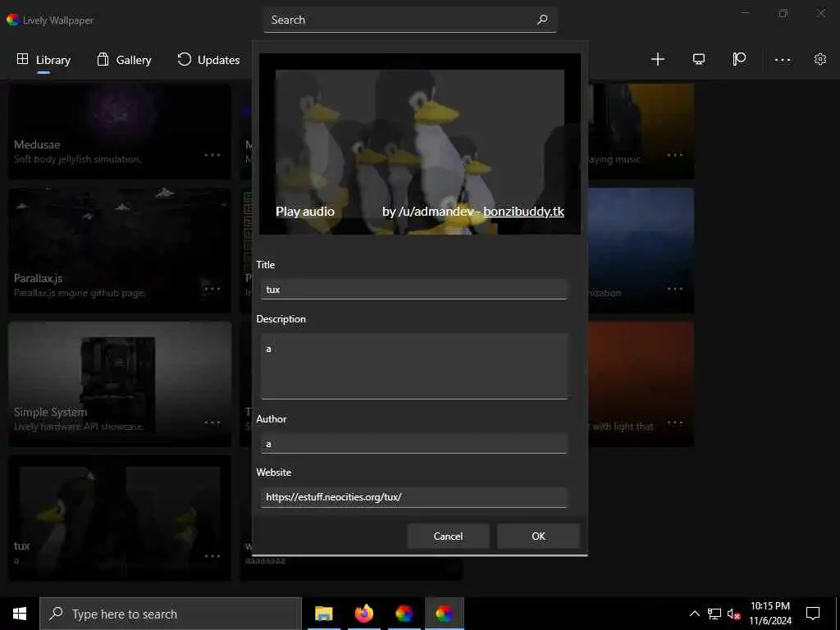Open the clock showing 10:15 PM
Viewport: 840px width, 630px height.
(769, 614)
